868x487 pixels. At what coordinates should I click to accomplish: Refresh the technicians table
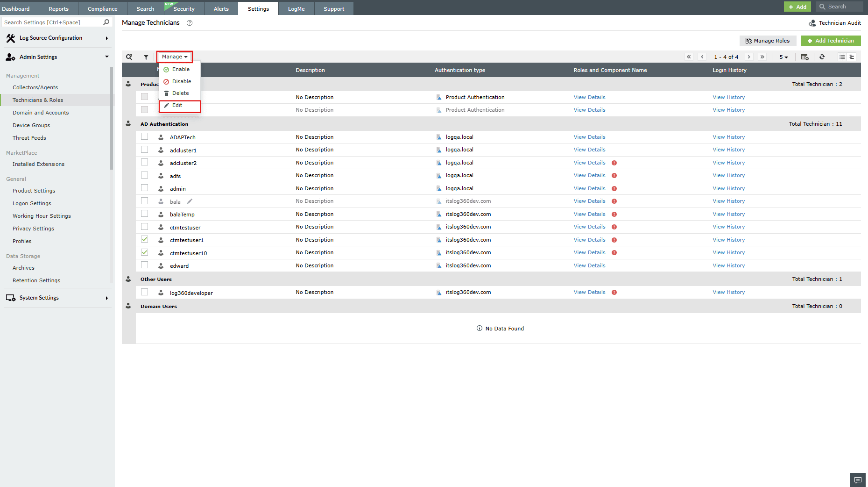coord(822,57)
